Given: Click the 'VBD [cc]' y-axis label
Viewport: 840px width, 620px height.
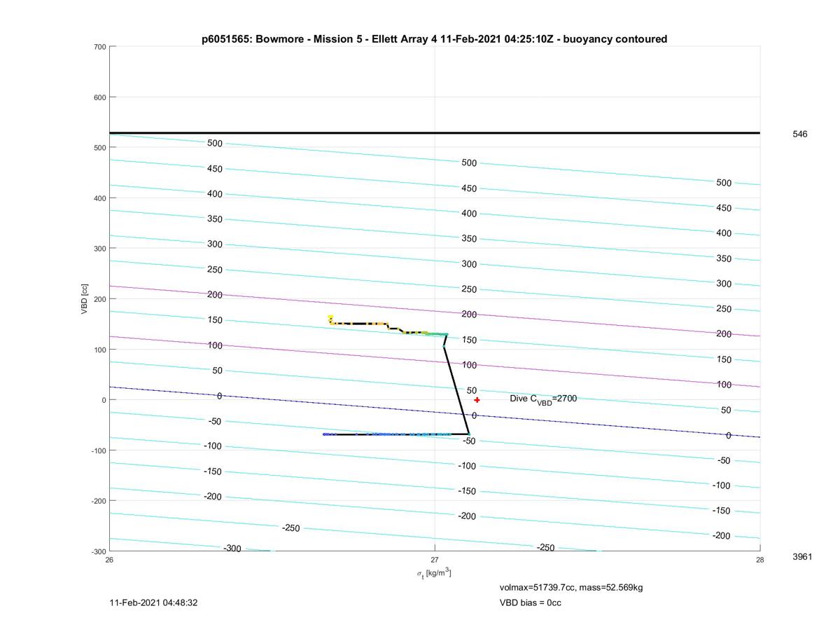Looking at the screenshot, I should [x=85, y=299].
